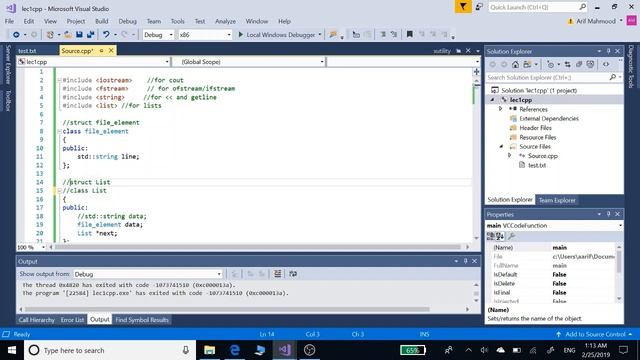Click the Search Solution Explorer field
Viewport: 640px width, 360px height.
(x=554, y=78)
